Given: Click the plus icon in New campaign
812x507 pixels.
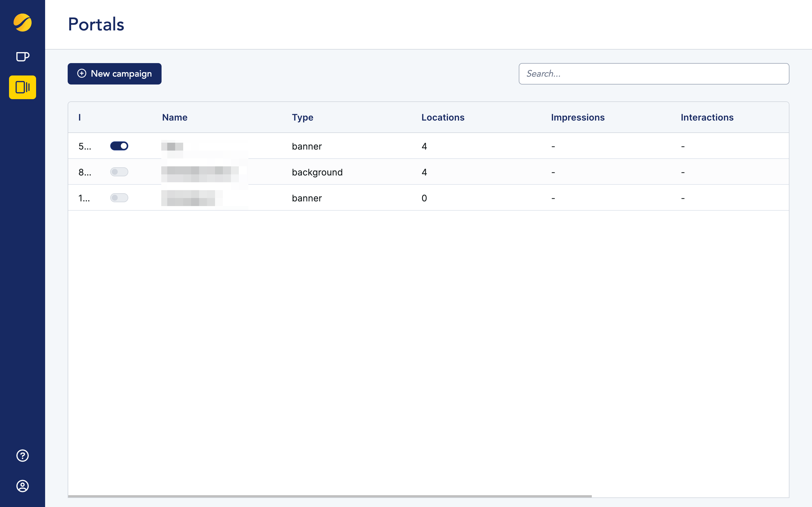Looking at the screenshot, I should (x=81, y=74).
